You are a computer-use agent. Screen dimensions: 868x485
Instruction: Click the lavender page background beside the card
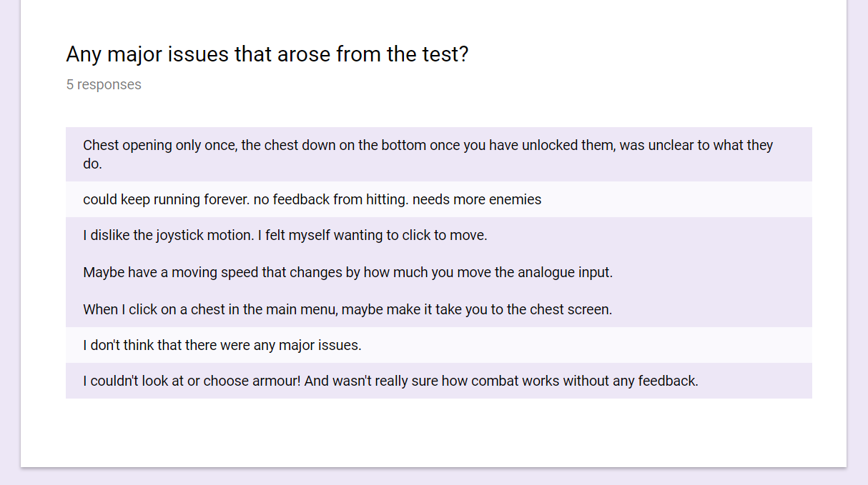857,242
